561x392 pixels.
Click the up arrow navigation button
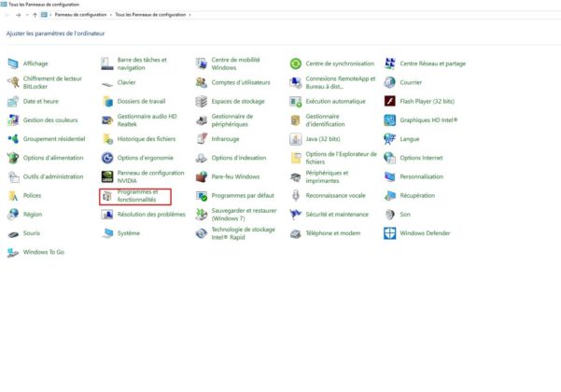(x=35, y=15)
